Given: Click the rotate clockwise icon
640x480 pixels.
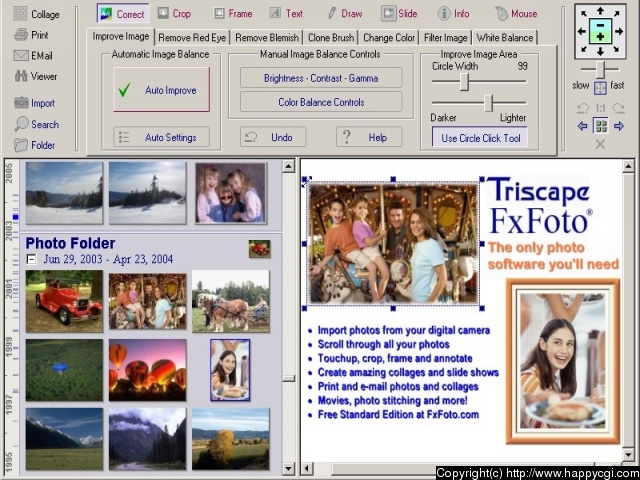Looking at the screenshot, I should (619, 108).
